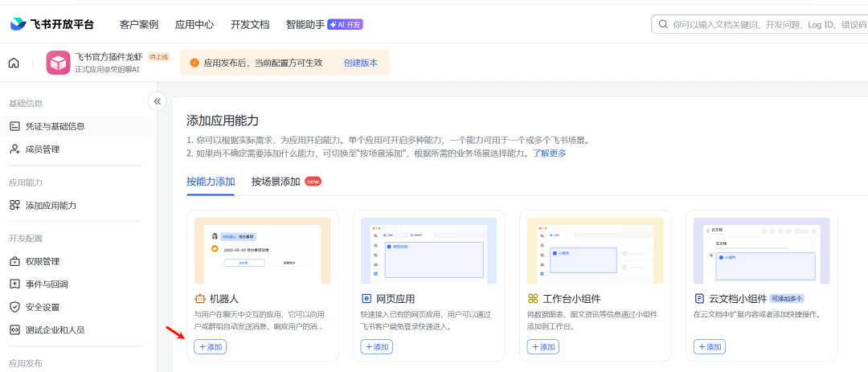Image resolution: width=868 pixels, height=372 pixels.
Task: Collapse sidebar with double chevron button
Action: 158,101
